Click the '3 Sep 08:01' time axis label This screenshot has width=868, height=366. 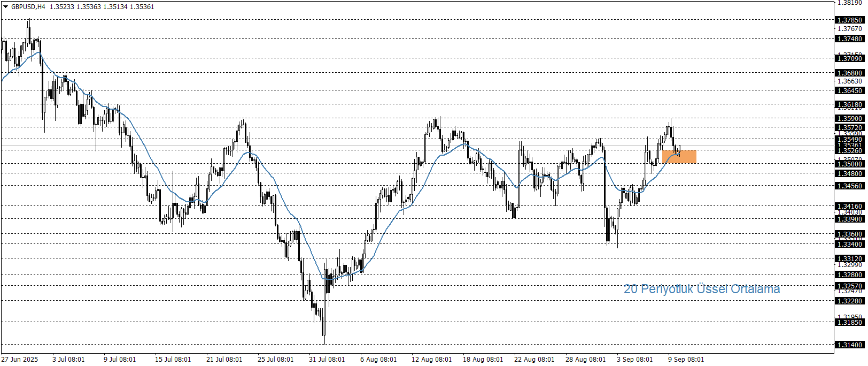(x=634, y=360)
